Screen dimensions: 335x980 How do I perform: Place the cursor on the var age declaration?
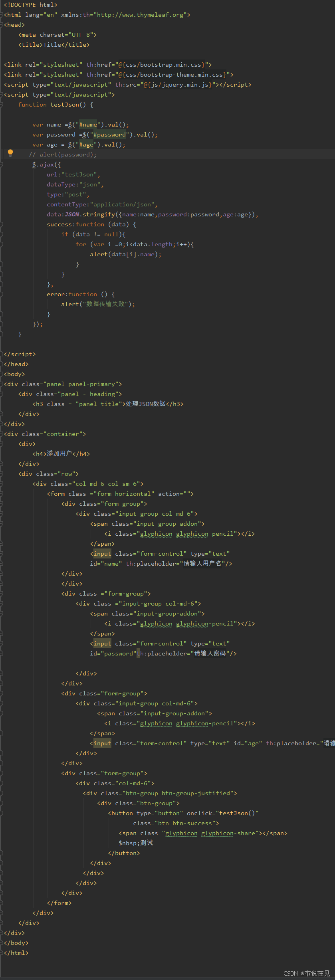tap(79, 145)
